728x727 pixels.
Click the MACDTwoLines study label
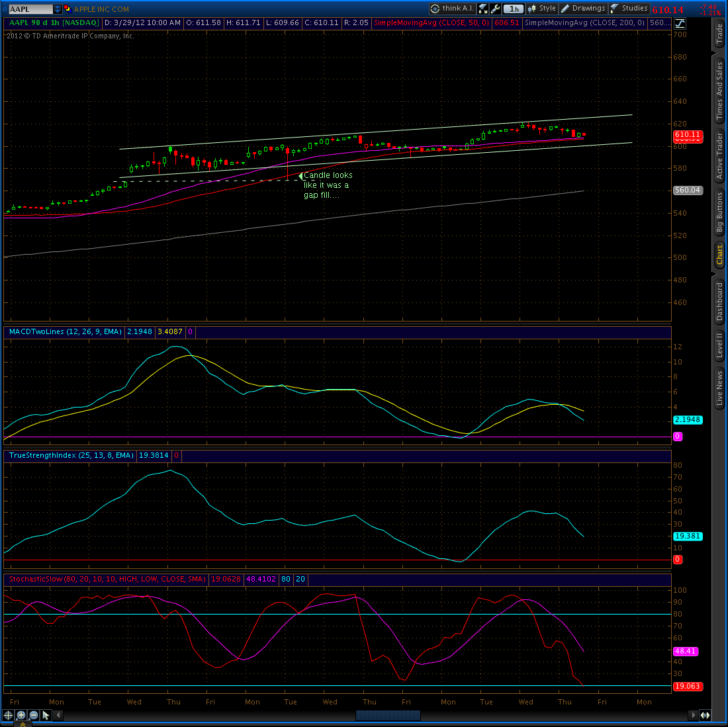click(65, 331)
